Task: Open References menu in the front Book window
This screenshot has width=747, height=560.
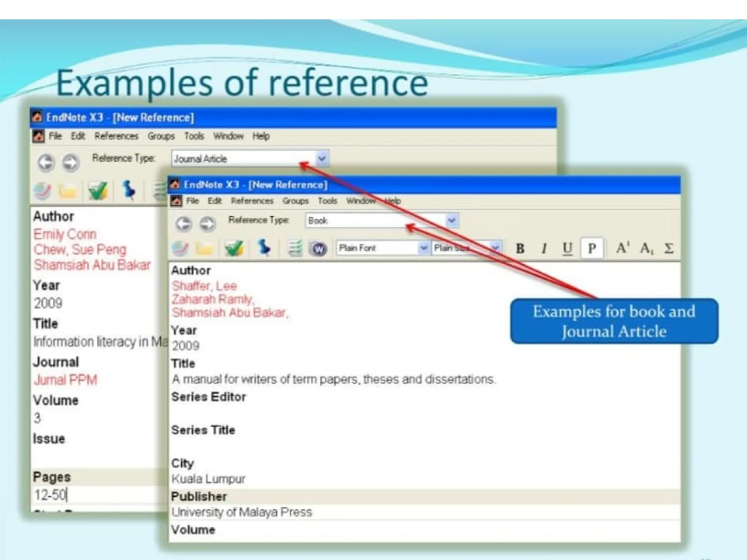Action: (252, 201)
